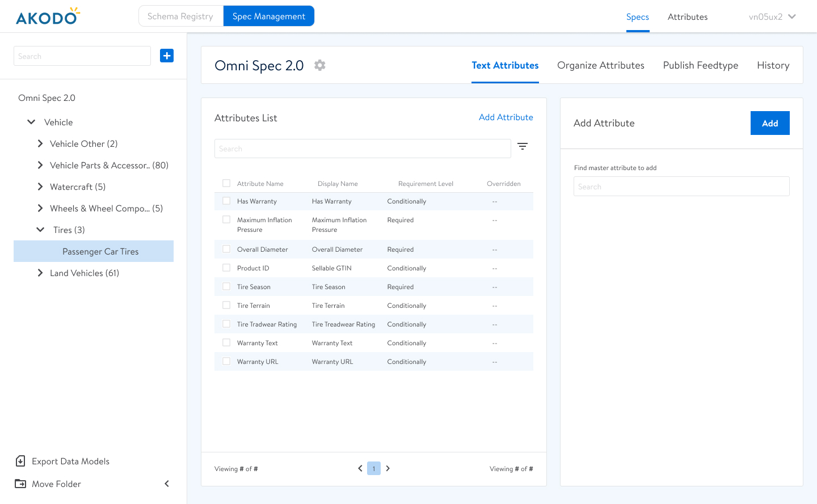Sort by Display Name column header
The image size is (817, 504).
pos(338,184)
